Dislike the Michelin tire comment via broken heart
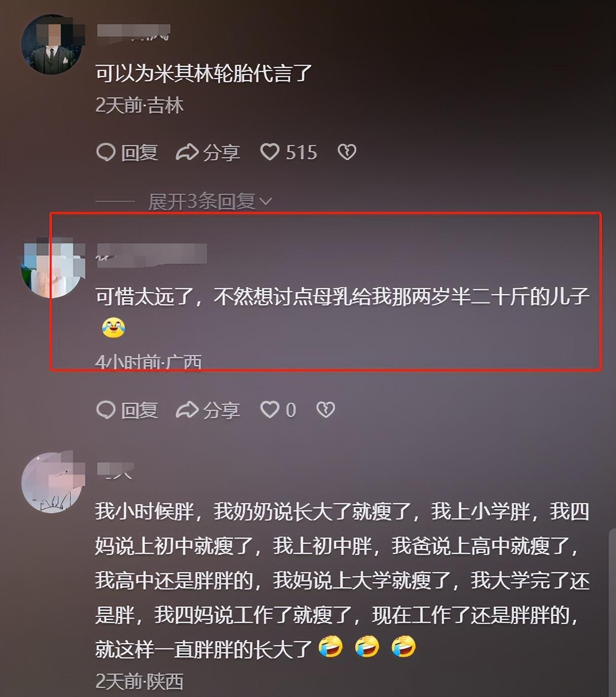Screen dimensions: 616x697 click(x=347, y=152)
